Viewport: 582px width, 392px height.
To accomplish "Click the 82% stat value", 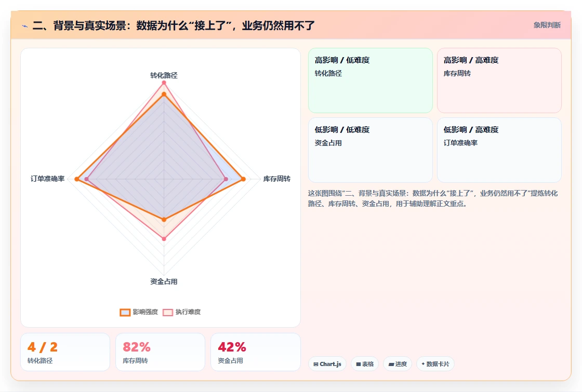I will pyautogui.click(x=137, y=347).
